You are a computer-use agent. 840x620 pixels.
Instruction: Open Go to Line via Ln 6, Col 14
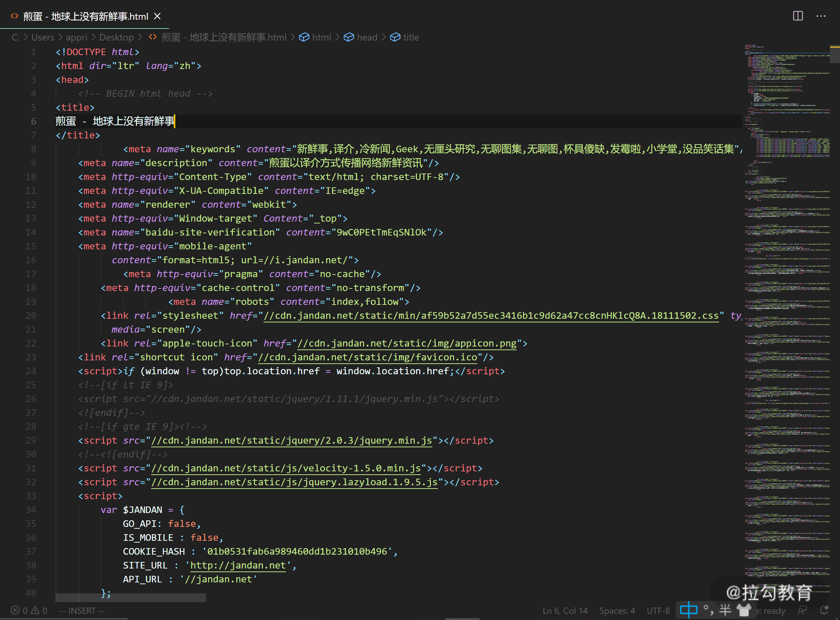[565, 611]
